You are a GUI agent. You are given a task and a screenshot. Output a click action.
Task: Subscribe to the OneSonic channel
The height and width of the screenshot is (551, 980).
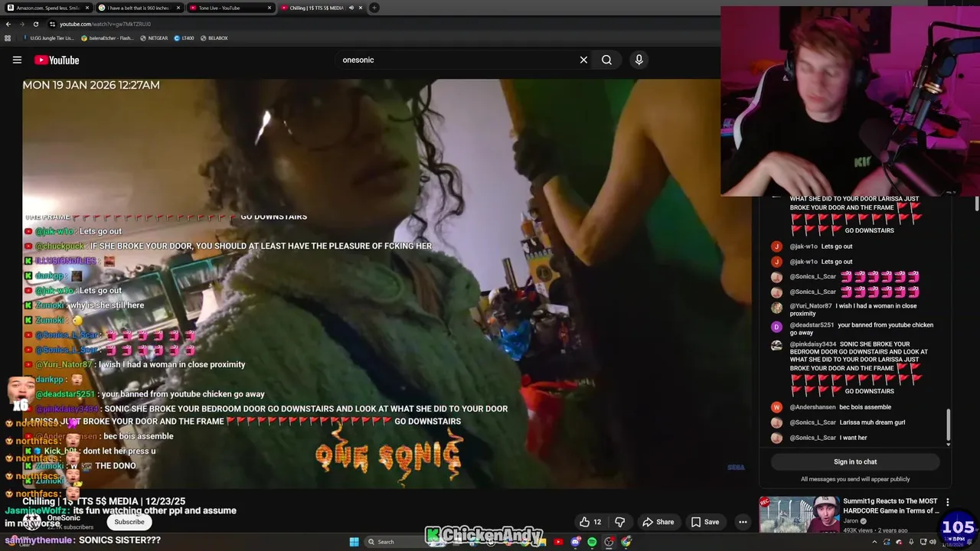pos(129,522)
